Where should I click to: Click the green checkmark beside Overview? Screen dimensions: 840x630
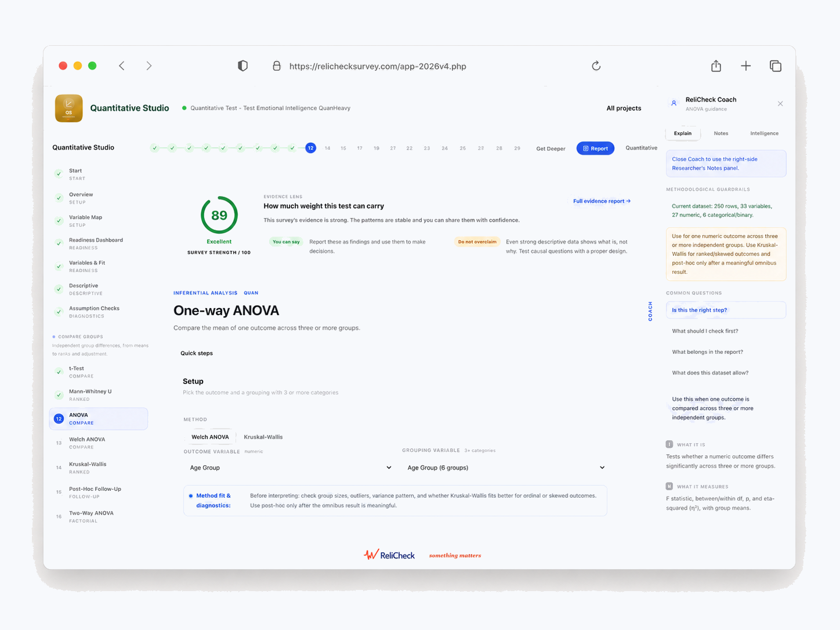click(59, 198)
